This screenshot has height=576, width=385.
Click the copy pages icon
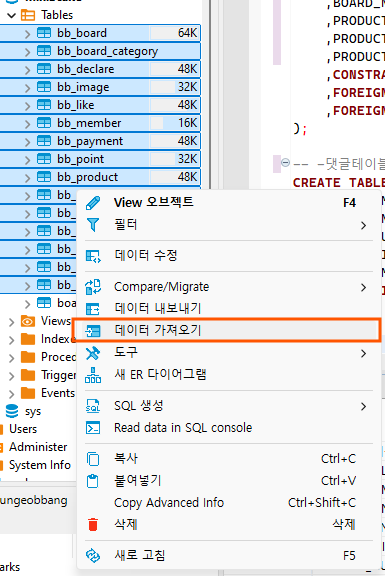pyautogui.click(x=93, y=458)
